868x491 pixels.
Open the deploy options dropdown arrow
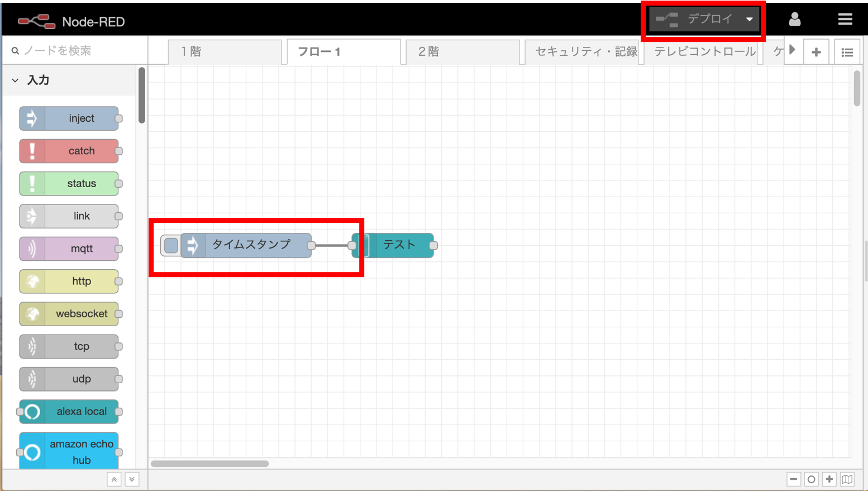[x=749, y=18]
